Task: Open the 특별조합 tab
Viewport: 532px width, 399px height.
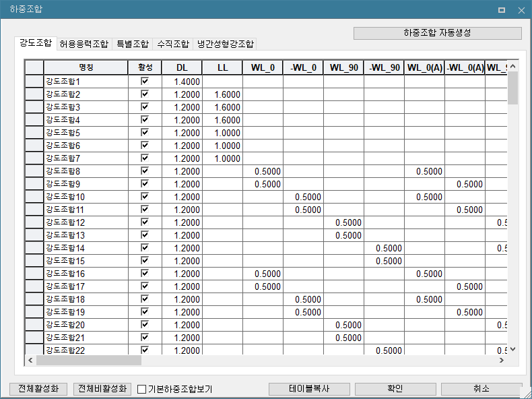Action: pyautogui.click(x=133, y=44)
